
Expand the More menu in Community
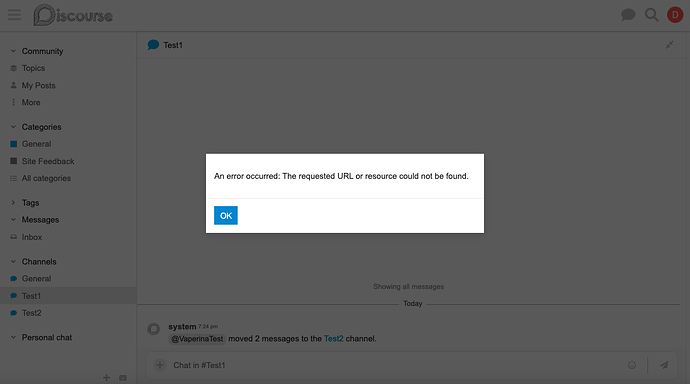(31, 102)
